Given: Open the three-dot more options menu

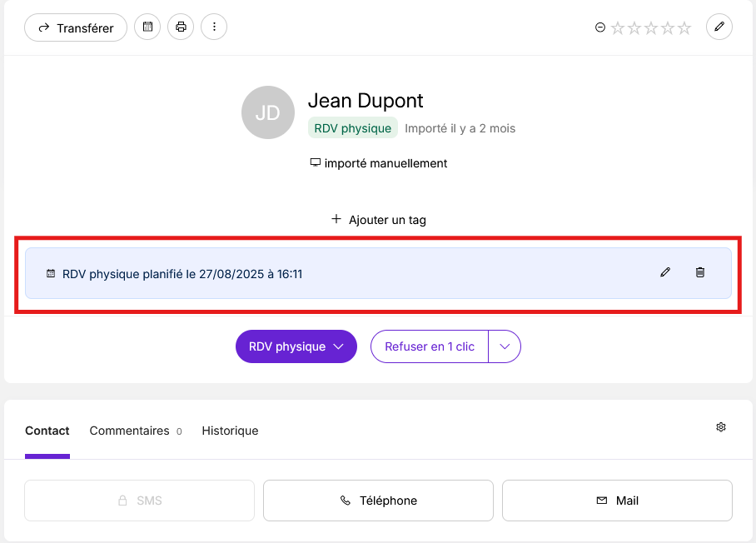Looking at the screenshot, I should coord(214,27).
